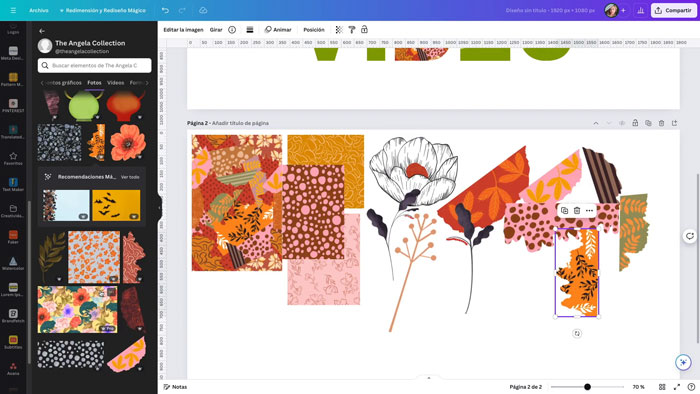This screenshot has height=394, width=700.
Task: Open the Subtitles sidebar app
Action: [x=13, y=342]
